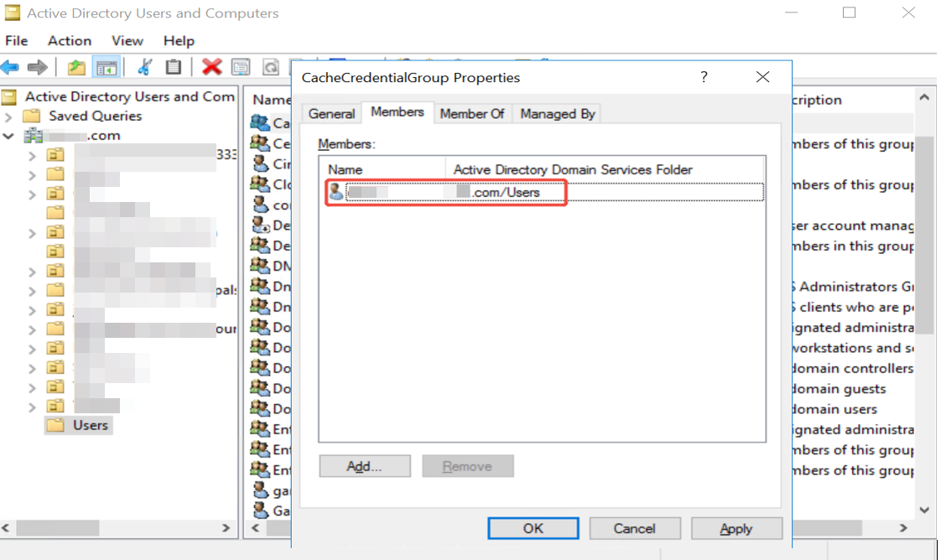
Task: Click the vertical scrollbar down arrow
Action: (x=924, y=511)
